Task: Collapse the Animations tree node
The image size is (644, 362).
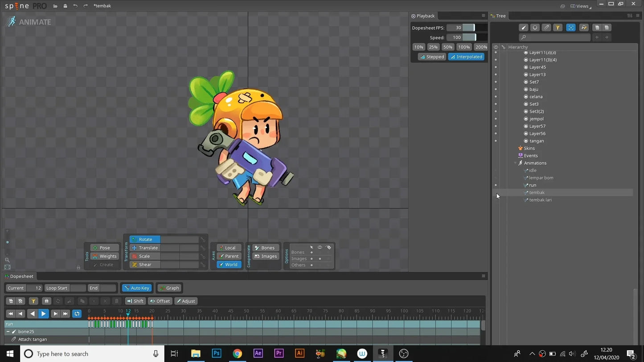Action: click(x=515, y=163)
